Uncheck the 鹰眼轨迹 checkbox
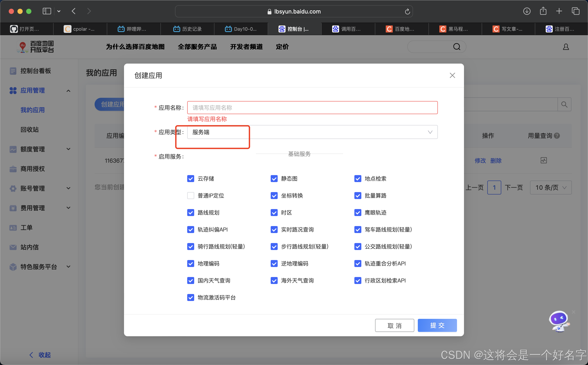Screen dimensions: 588x365 coord(358,213)
